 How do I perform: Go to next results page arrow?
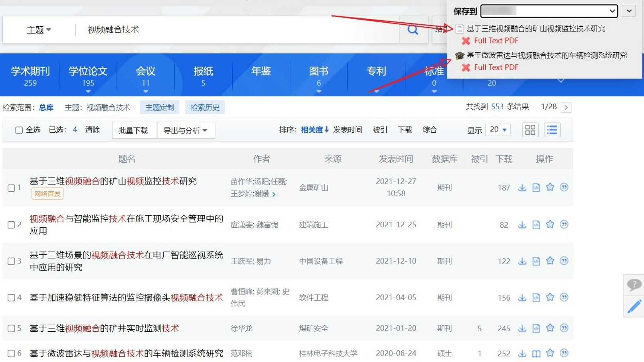click(566, 107)
